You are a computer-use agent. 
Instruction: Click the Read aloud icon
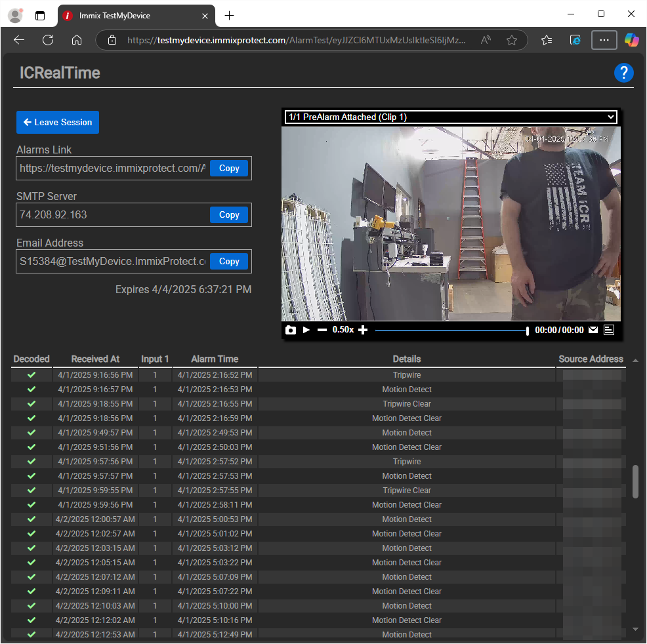(x=486, y=40)
